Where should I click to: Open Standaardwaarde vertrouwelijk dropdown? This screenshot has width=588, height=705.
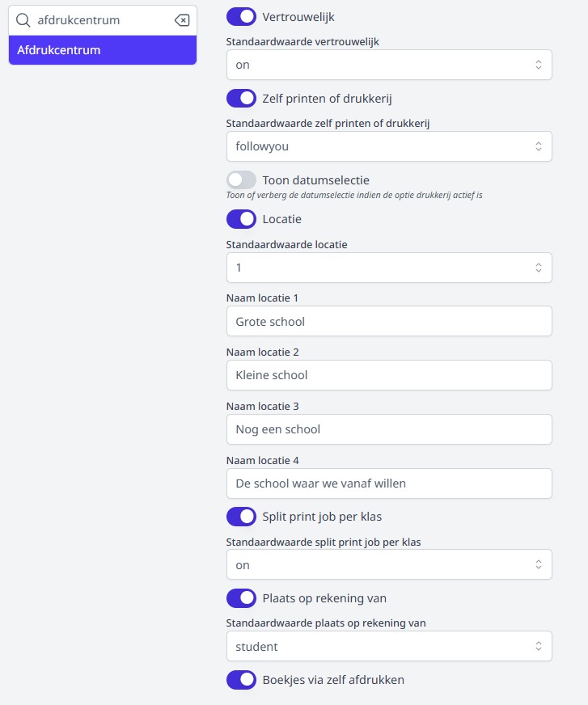[389, 65]
